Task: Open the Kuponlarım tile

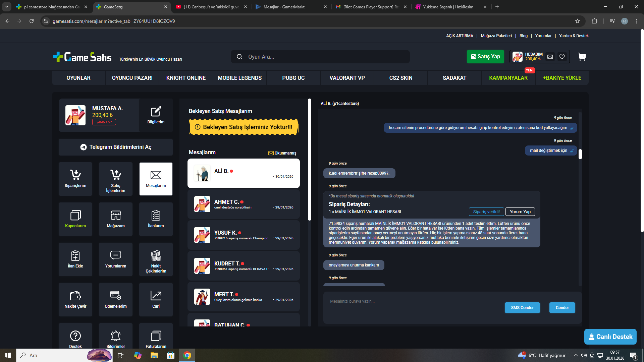Action: click(75, 219)
